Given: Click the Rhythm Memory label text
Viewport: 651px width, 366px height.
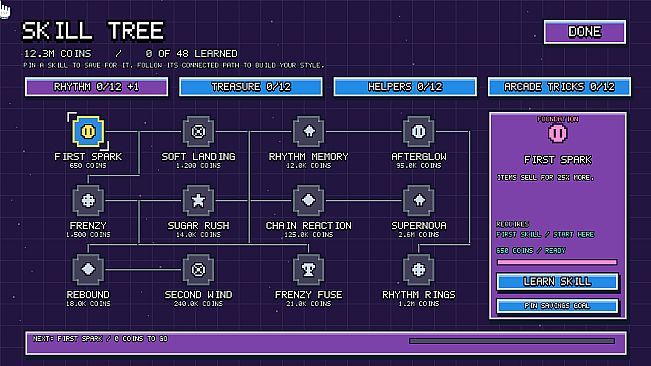Looking at the screenshot, I should [x=308, y=157].
